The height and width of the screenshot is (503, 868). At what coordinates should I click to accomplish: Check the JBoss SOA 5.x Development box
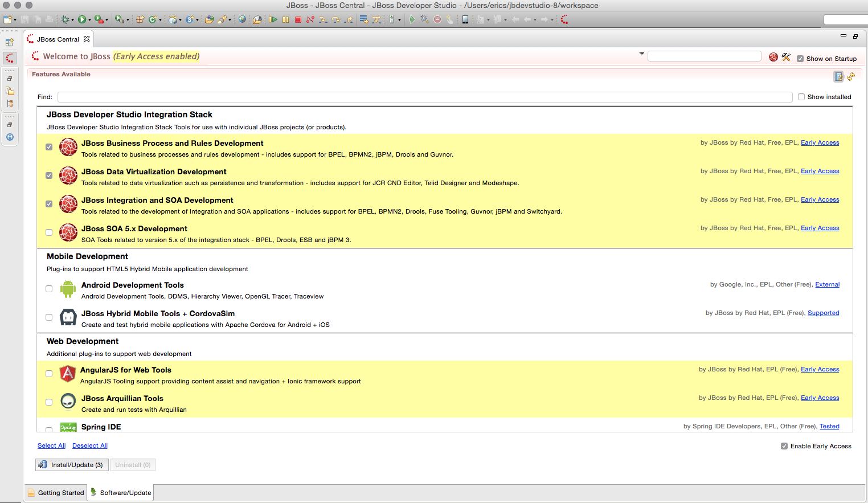tap(49, 232)
